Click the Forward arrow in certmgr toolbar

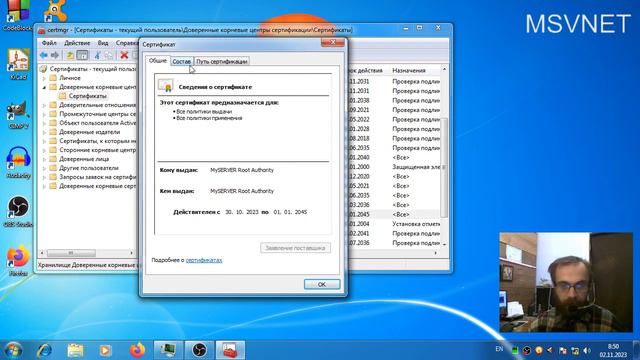(x=55, y=55)
